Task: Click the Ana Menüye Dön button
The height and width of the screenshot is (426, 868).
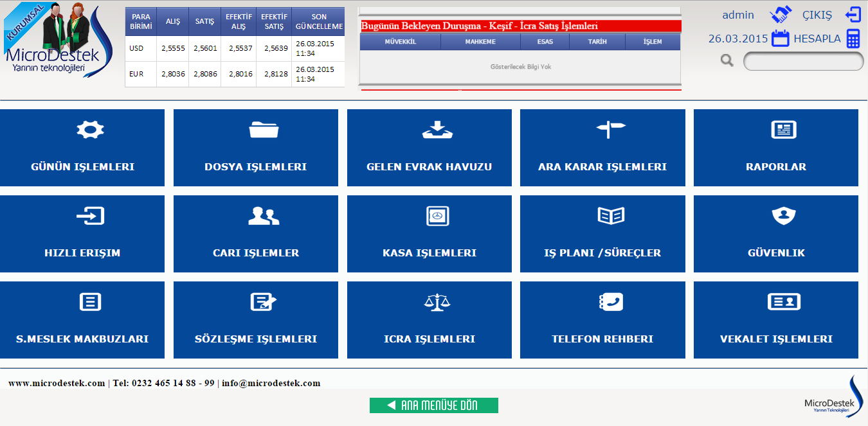Action: point(433,405)
